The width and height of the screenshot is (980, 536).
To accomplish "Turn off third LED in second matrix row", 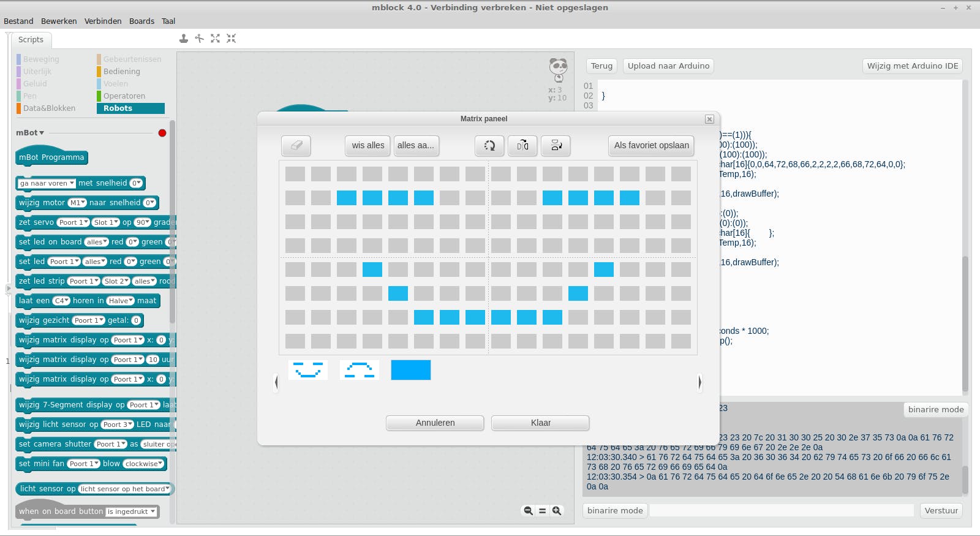I will point(347,198).
